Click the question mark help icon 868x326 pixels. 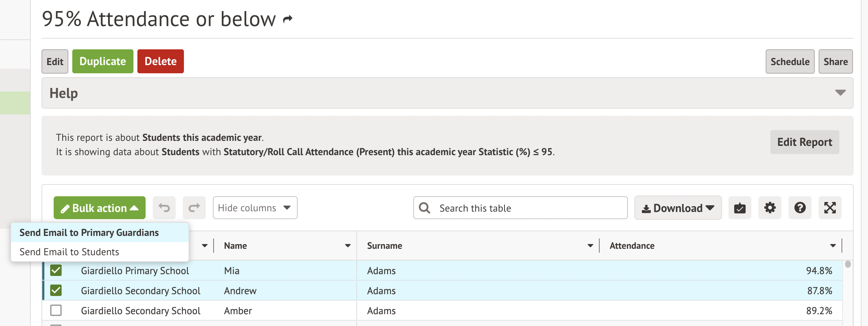pos(800,208)
